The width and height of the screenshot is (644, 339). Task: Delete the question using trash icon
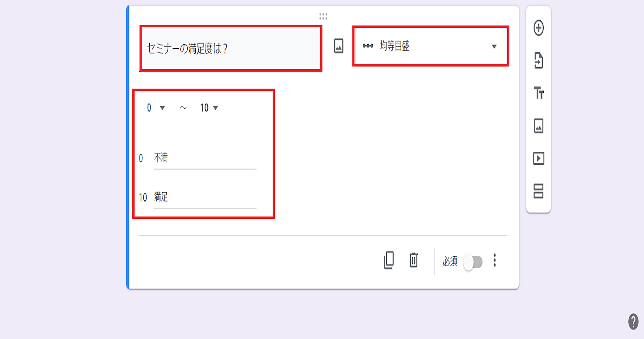[x=414, y=260]
